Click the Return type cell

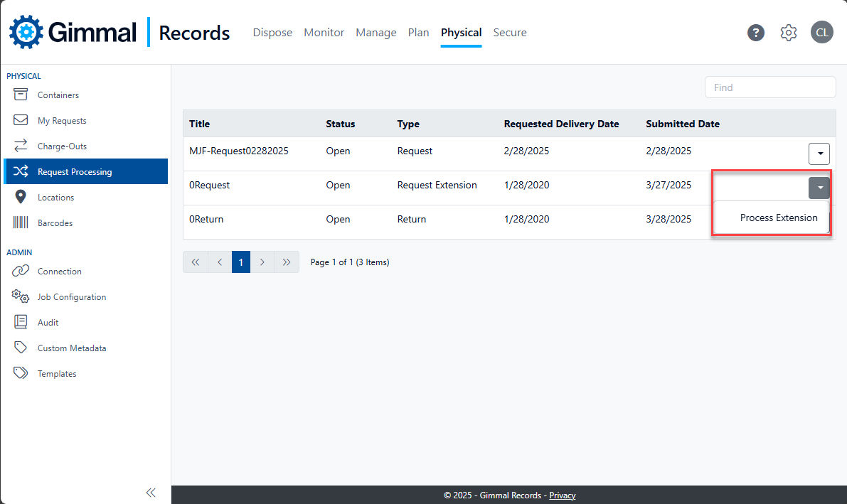coord(412,219)
